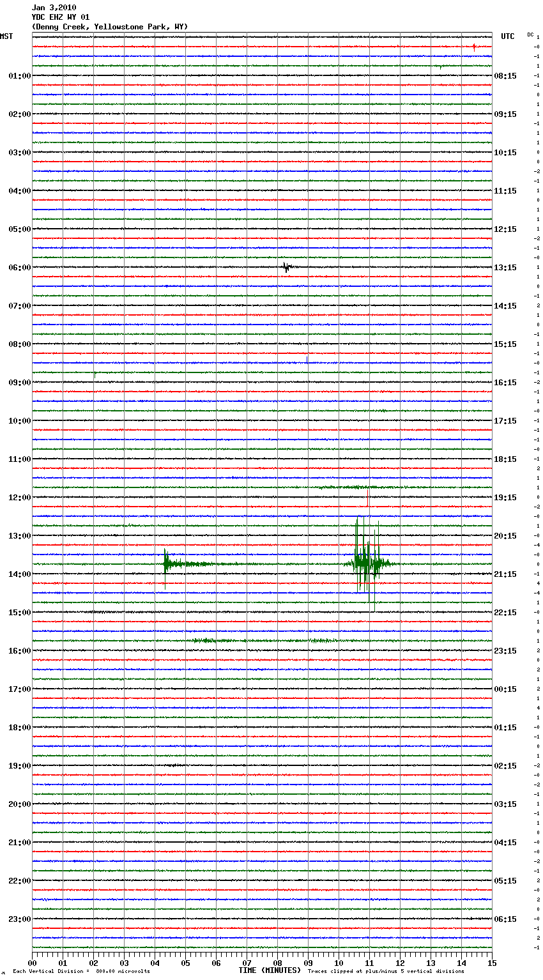Screen dimensions: 543x980
Task: Click the 20:00 MST time label
Action: click(20, 804)
